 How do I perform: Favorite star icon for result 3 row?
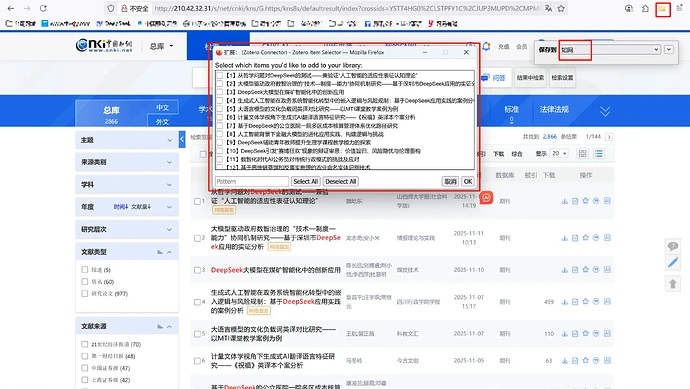click(586, 270)
